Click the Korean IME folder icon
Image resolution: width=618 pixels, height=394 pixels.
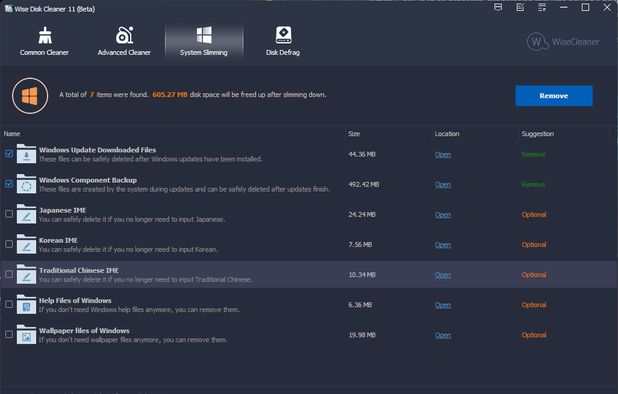(26, 244)
